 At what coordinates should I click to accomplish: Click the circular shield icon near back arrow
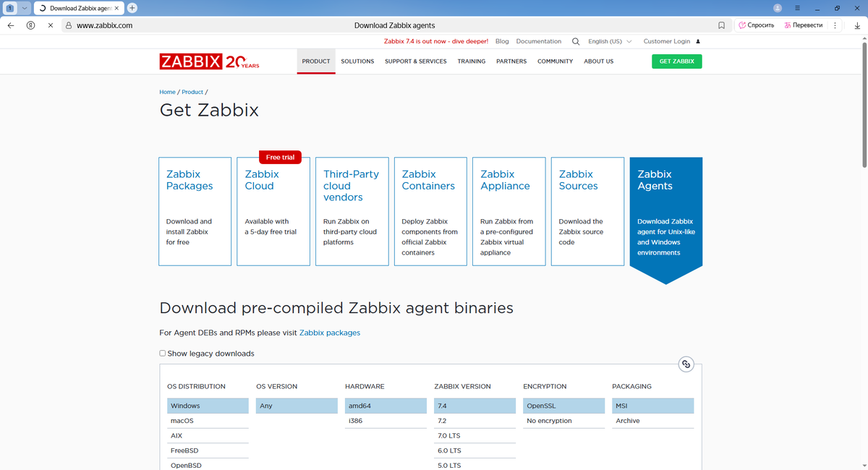tap(30, 25)
